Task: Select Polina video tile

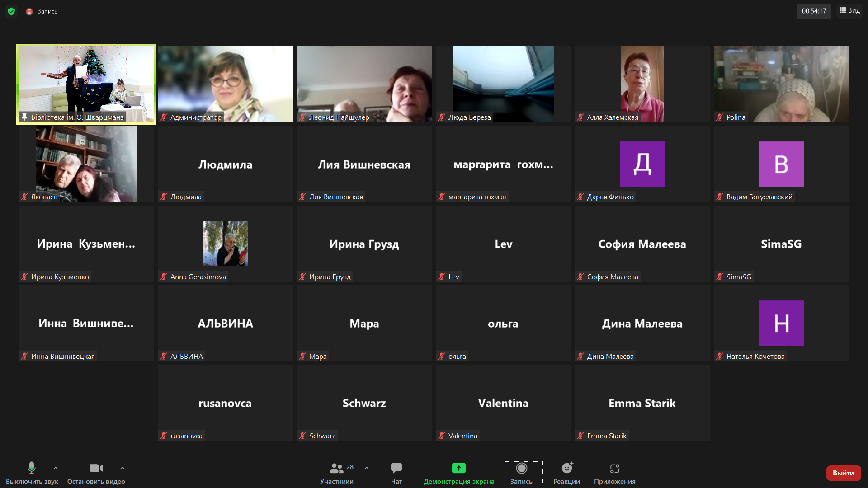Action: [x=782, y=84]
